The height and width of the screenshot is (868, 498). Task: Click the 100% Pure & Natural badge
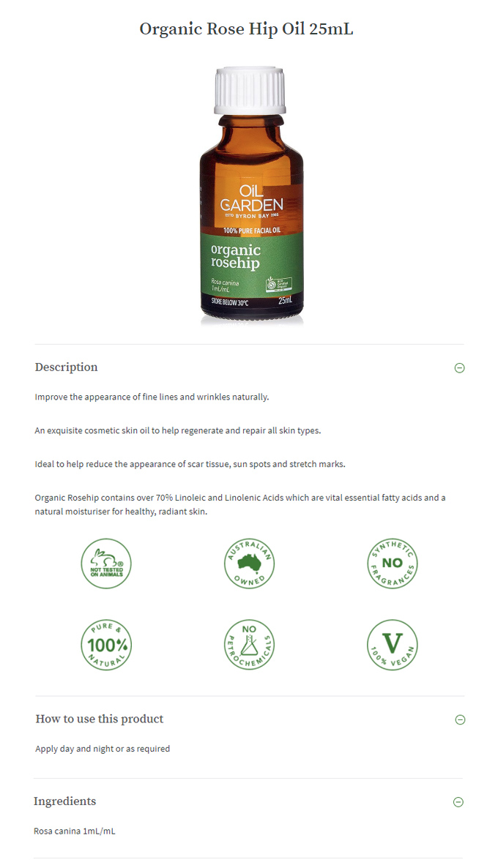click(106, 645)
